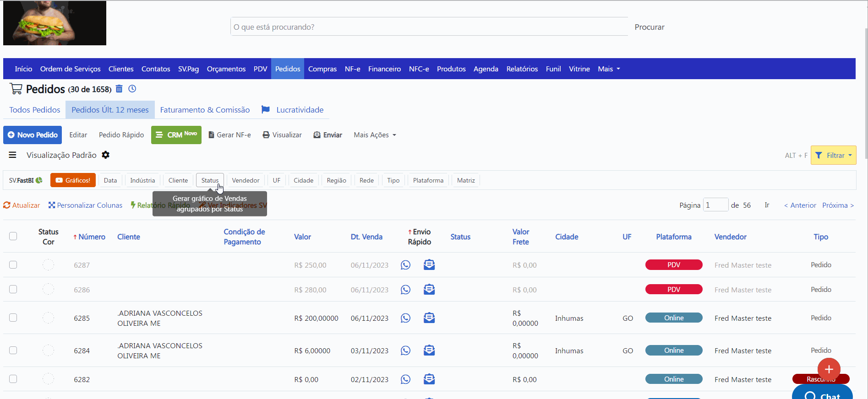Click the page number input field
This screenshot has height=399, width=868.
click(715, 205)
